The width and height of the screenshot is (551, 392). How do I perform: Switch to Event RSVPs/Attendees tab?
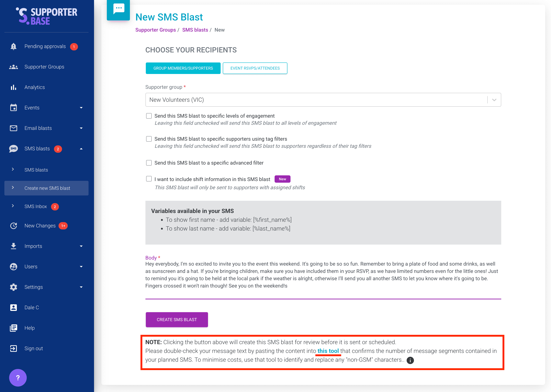pyautogui.click(x=255, y=68)
